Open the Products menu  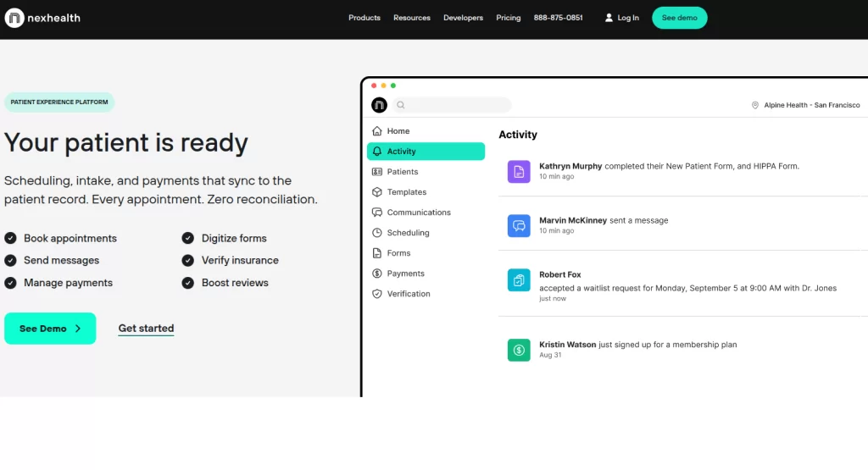pyautogui.click(x=364, y=18)
